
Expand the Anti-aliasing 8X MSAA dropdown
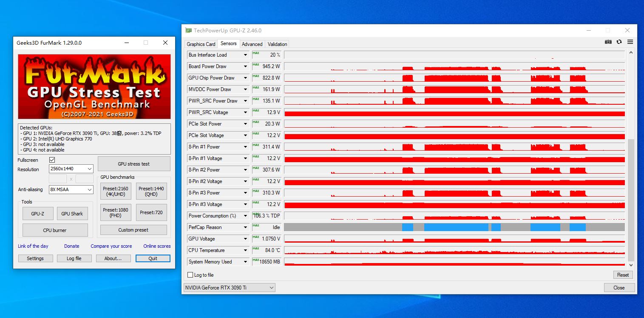(x=71, y=189)
